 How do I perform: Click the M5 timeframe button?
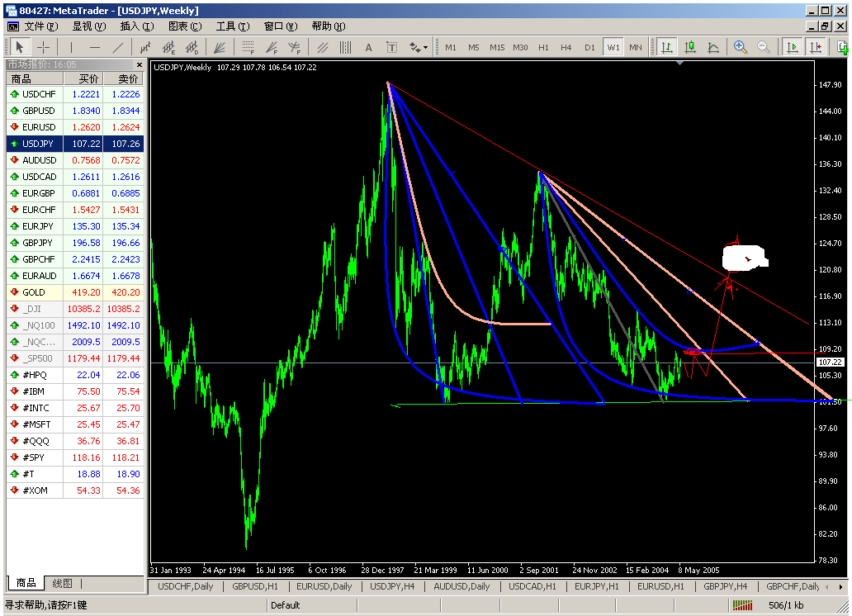tap(475, 47)
